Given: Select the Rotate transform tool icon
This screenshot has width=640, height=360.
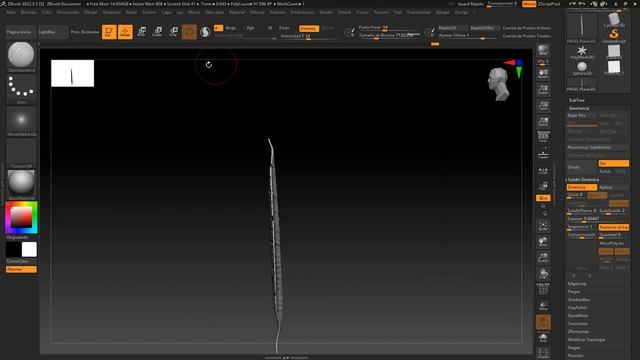Looking at the screenshot, I should tap(173, 32).
